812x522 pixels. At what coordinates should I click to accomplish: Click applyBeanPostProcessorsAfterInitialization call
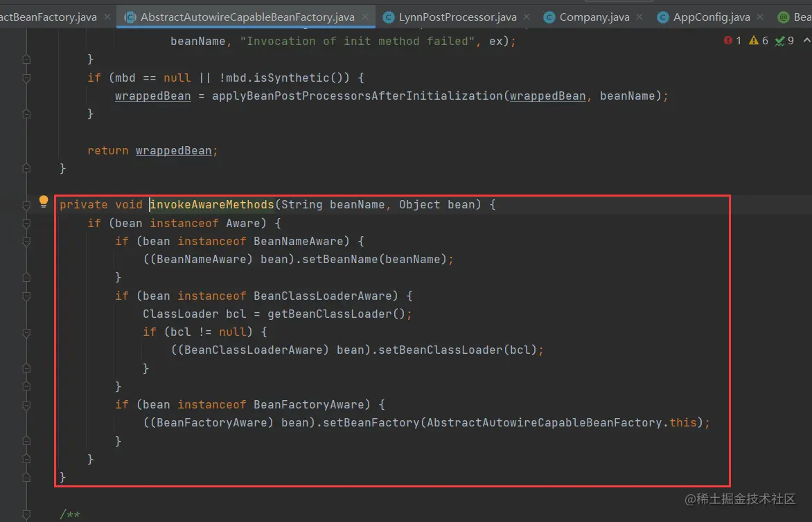358,96
